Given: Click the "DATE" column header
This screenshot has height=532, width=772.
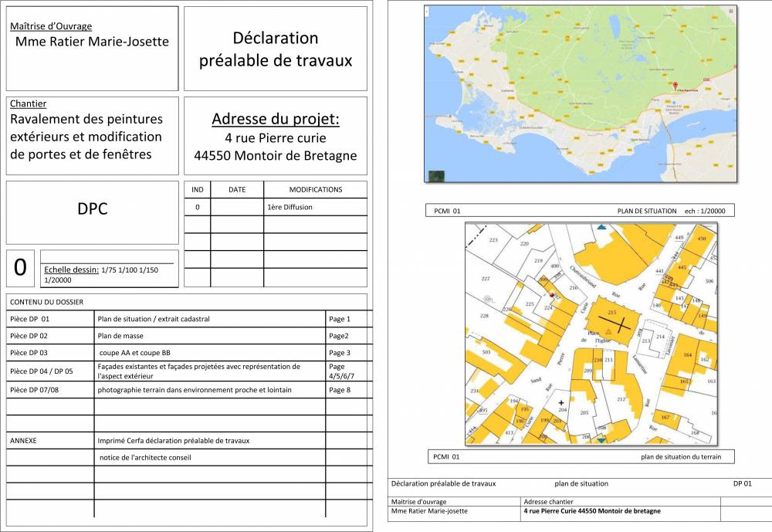Looking at the screenshot, I should coord(237,190).
